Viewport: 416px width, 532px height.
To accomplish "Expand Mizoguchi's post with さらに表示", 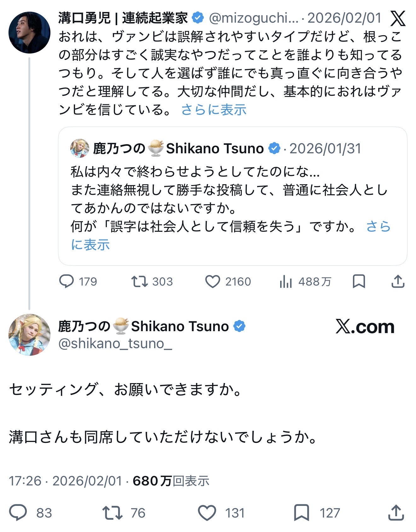I will [x=214, y=110].
